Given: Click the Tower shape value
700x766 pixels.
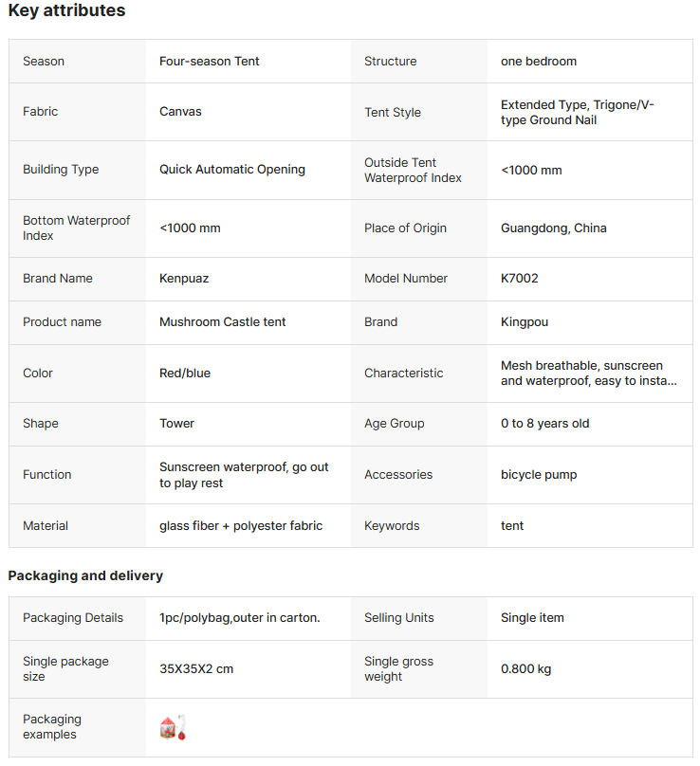Looking at the screenshot, I should 176,424.
